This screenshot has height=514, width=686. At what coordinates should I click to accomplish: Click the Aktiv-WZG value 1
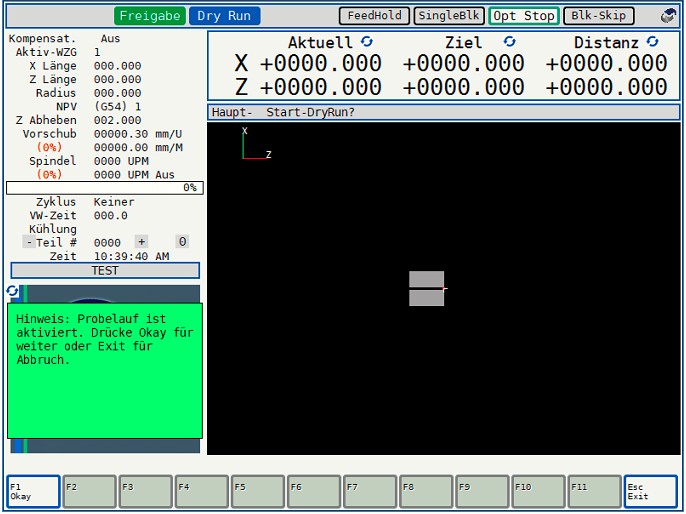point(97,52)
